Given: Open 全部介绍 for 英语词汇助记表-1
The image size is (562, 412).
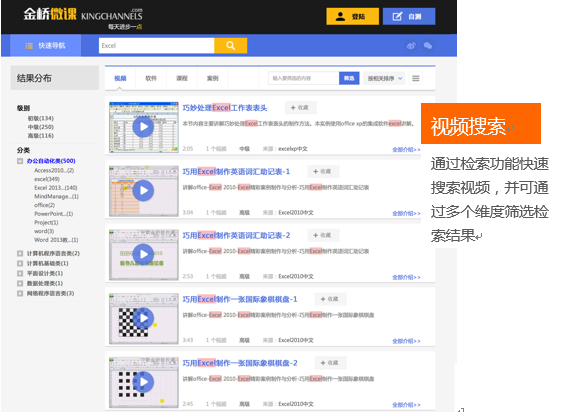Looking at the screenshot, I should [x=406, y=213].
